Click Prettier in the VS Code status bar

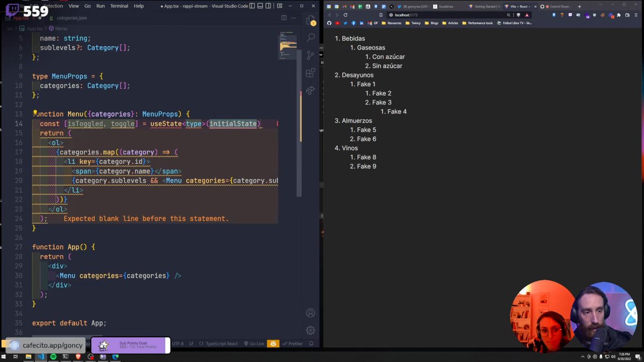coord(292,344)
